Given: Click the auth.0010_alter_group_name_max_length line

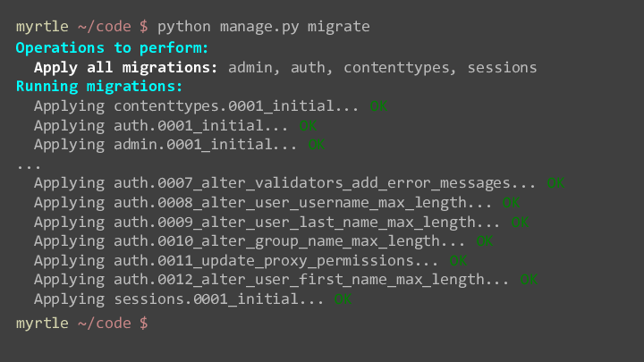Looking at the screenshot, I should [264, 241].
